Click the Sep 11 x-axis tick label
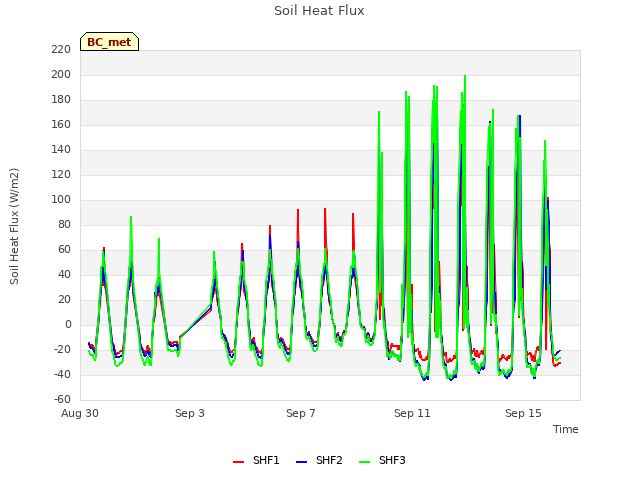Screen dimensions: 640x480 (x=412, y=413)
